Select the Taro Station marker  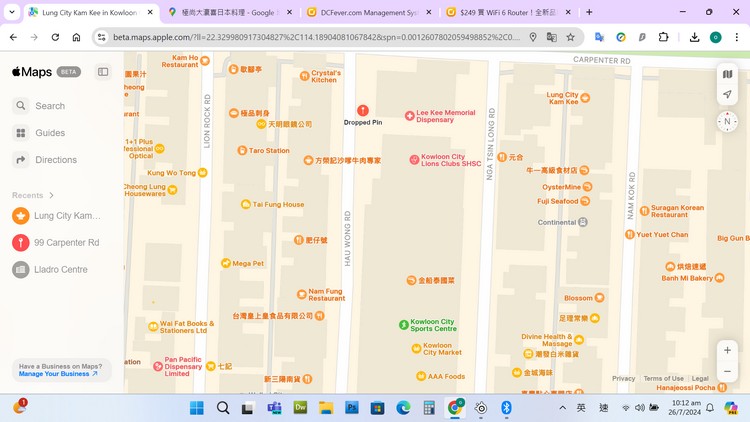(x=242, y=150)
